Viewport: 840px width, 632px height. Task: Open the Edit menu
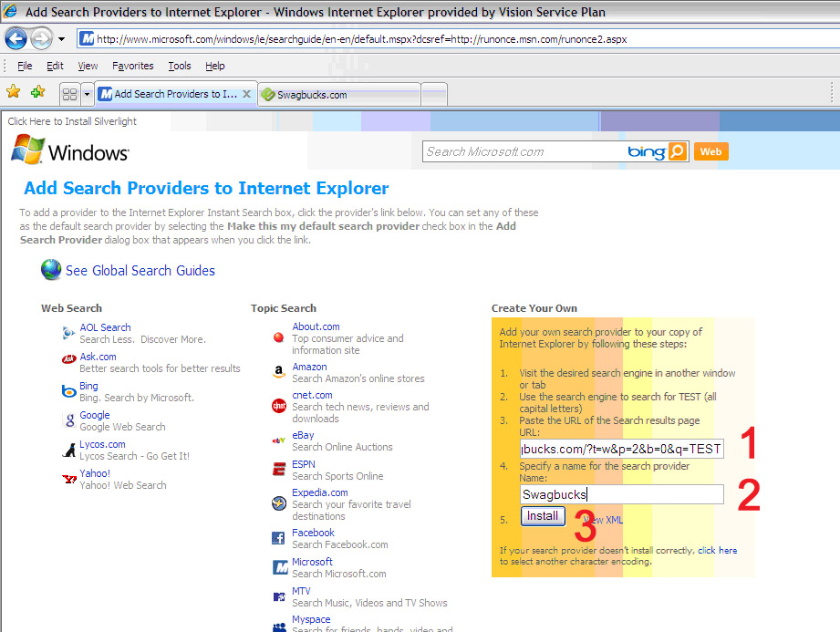tap(55, 66)
